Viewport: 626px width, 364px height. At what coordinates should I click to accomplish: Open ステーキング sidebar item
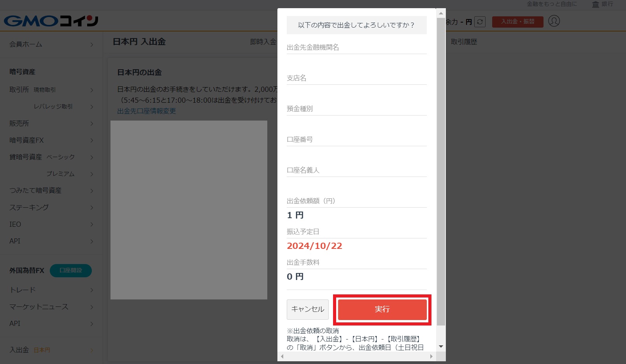pyautogui.click(x=51, y=208)
